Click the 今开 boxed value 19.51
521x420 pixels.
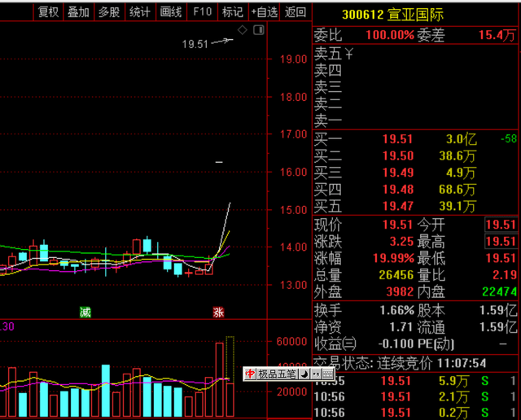pyautogui.click(x=501, y=225)
